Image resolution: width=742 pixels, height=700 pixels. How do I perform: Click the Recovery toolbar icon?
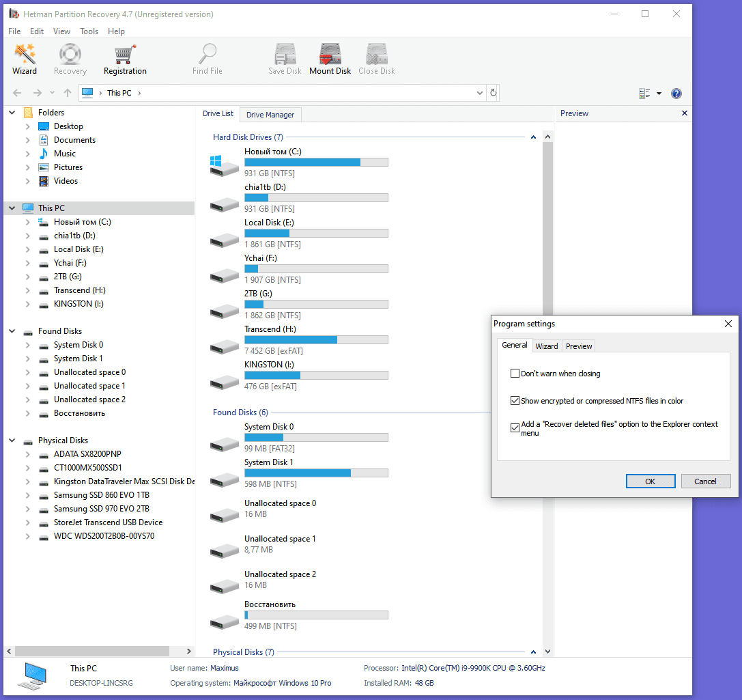[x=70, y=59]
